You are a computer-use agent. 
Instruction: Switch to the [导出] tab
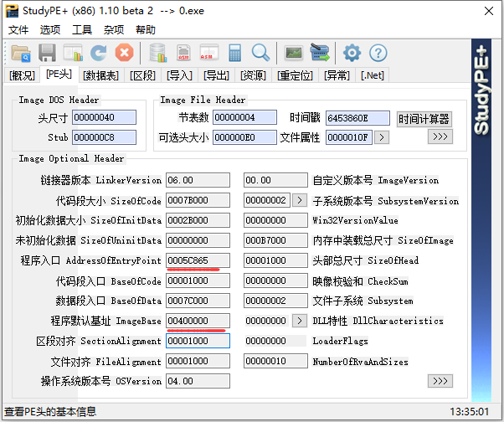[x=216, y=75]
